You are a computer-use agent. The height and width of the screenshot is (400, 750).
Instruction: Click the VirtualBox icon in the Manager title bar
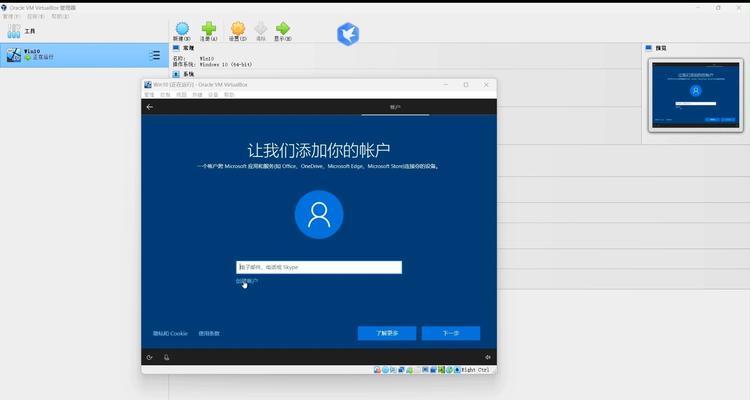pyautogui.click(x=4, y=8)
